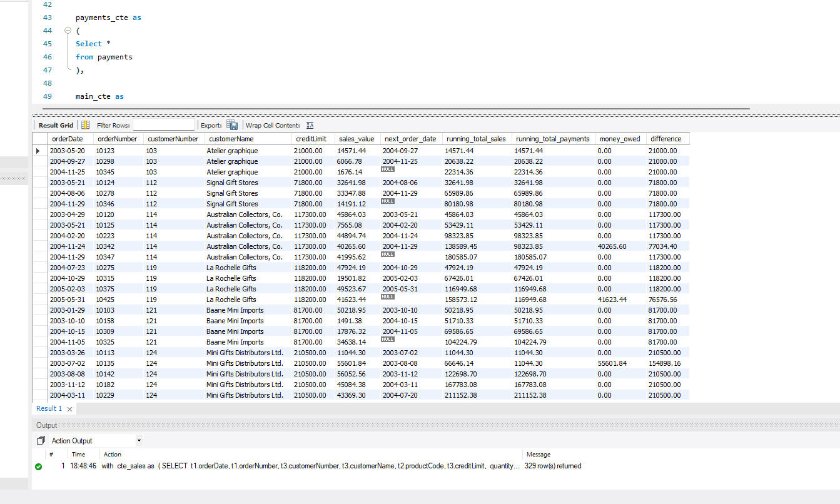Click the copy icon in Output panel
This screenshot has height=504, width=840.
click(41, 441)
